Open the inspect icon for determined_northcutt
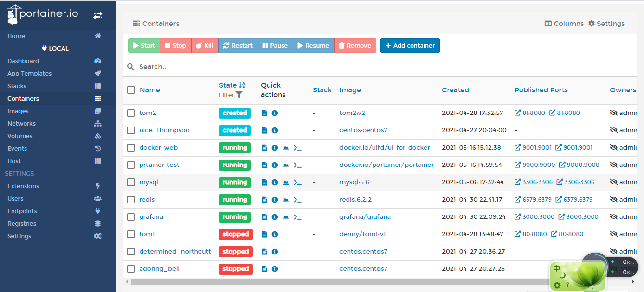 click(x=275, y=252)
